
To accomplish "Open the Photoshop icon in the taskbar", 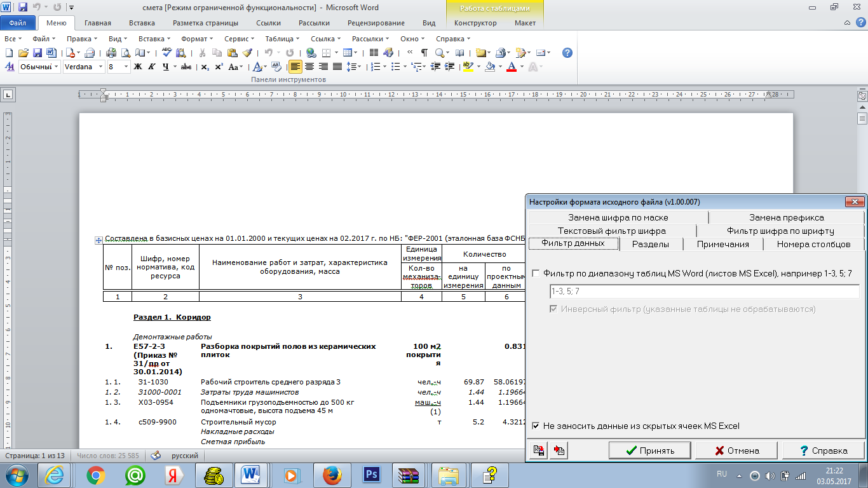I will [370, 474].
